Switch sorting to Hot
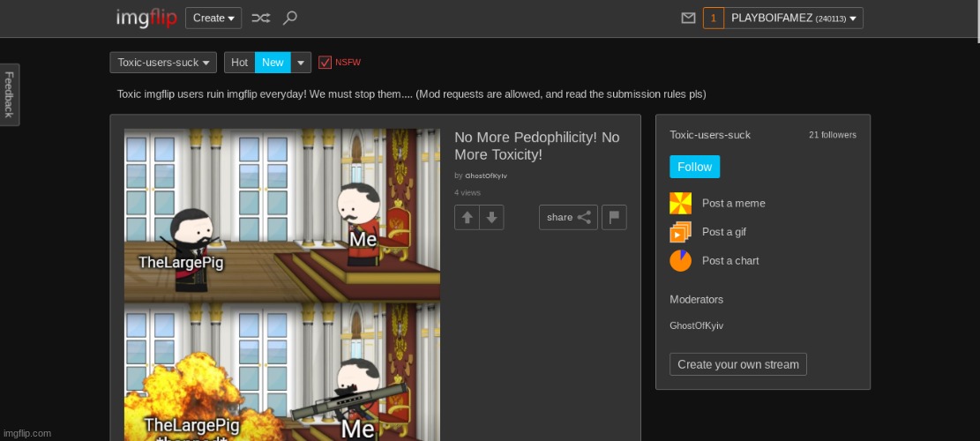This screenshot has height=441, width=980. tap(239, 62)
